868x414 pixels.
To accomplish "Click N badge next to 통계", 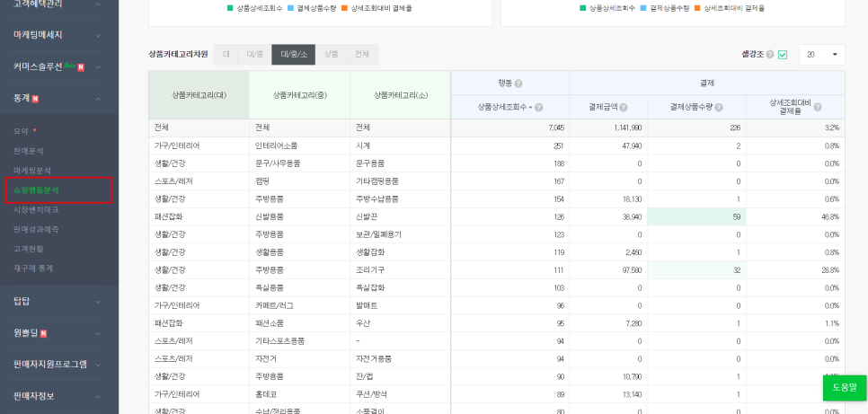I will pyautogui.click(x=35, y=99).
